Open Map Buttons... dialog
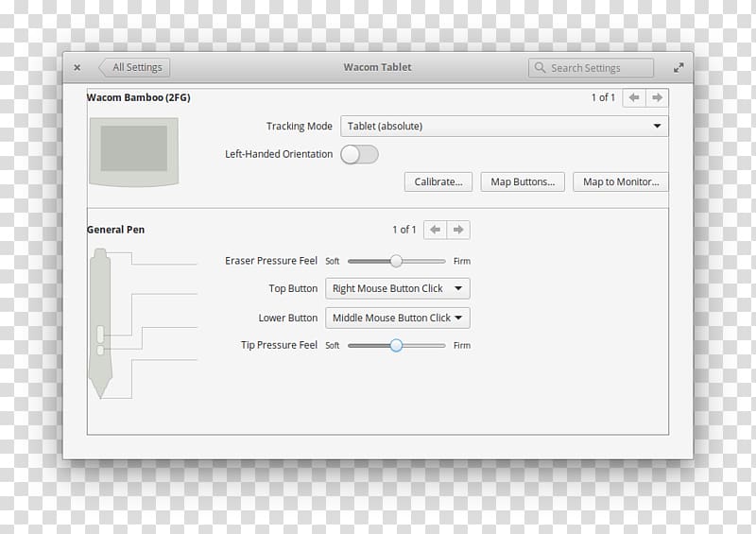Screen dimensions: 756x534 click(523, 181)
